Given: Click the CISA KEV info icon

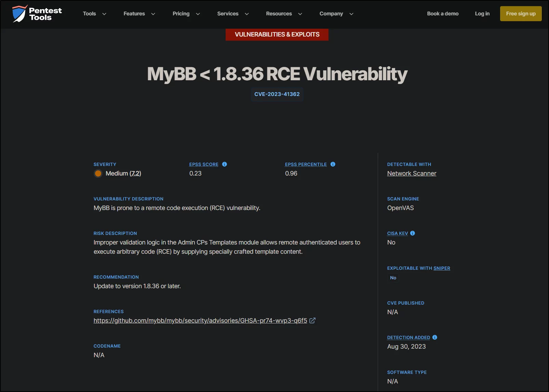Looking at the screenshot, I should click(x=413, y=233).
